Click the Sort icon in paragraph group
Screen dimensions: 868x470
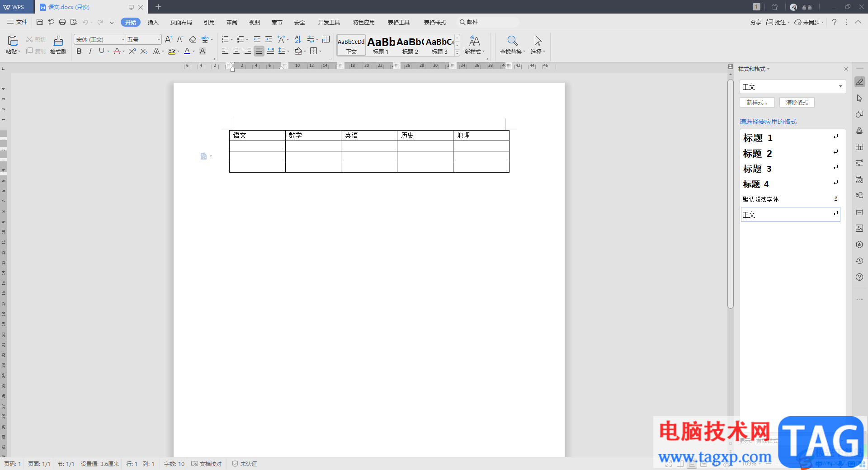(297, 39)
